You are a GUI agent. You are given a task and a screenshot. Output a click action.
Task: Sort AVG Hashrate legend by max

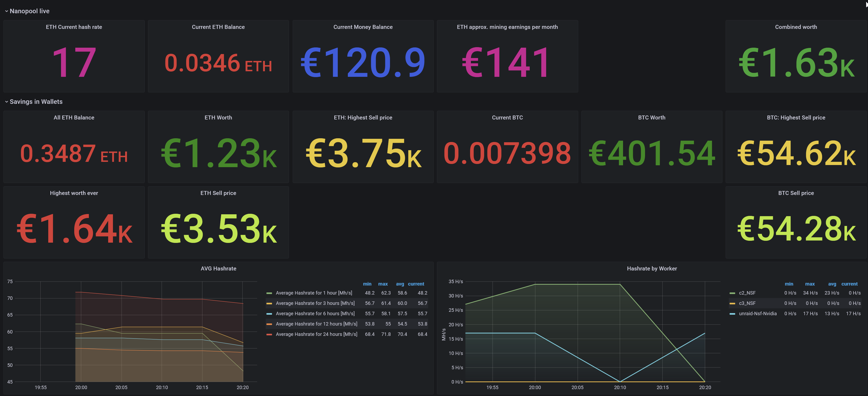383,284
